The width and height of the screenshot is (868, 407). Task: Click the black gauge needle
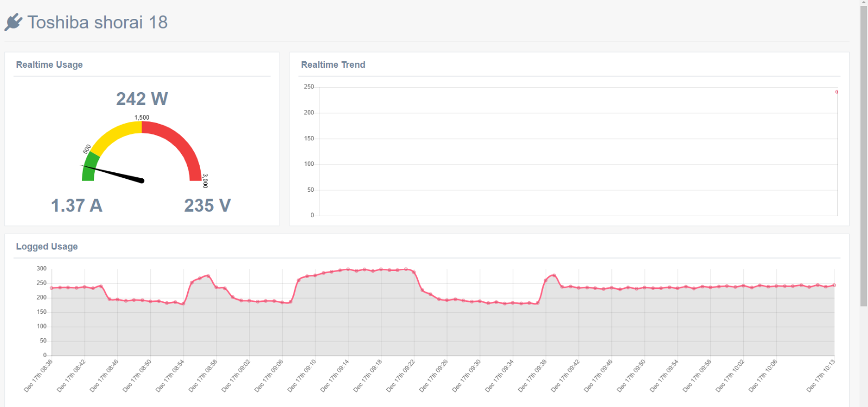[112, 173]
